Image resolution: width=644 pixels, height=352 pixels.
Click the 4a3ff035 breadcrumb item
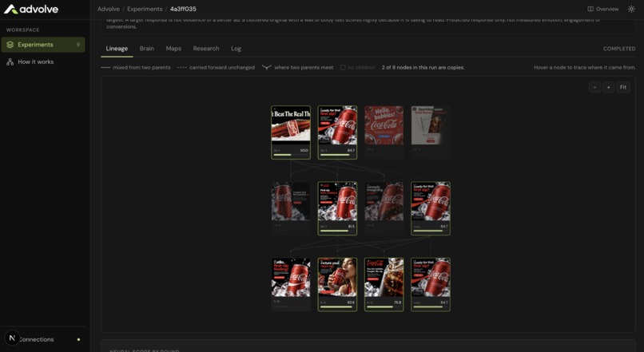183,9
